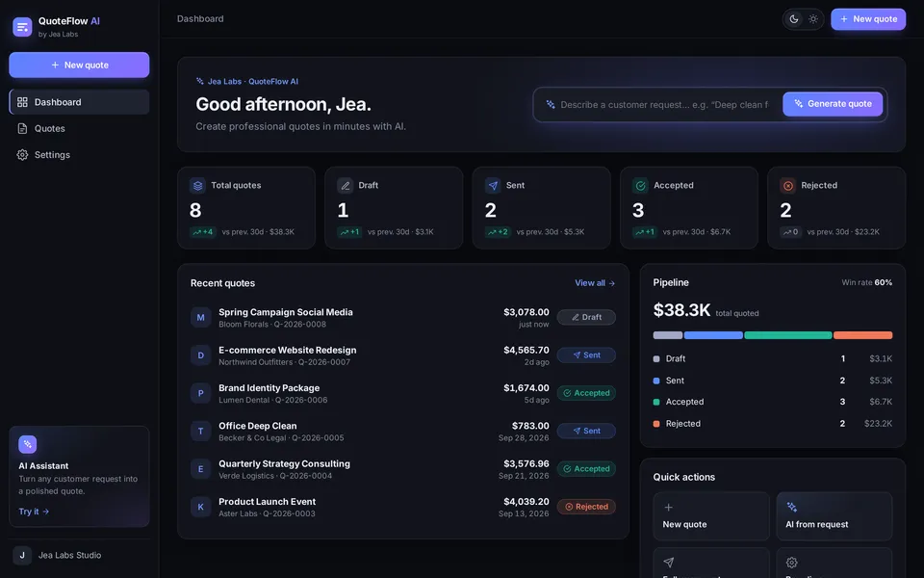924x578 pixels.
Task: Open View all recent quotes link
Action: pyautogui.click(x=595, y=283)
